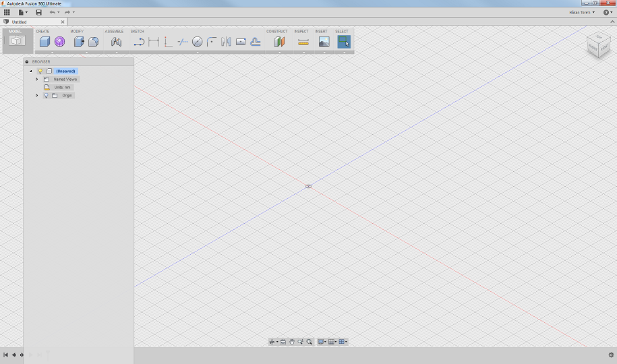Viewport: 617px width, 364px height.
Task: Click the Save disk icon
Action: pyautogui.click(x=38, y=13)
